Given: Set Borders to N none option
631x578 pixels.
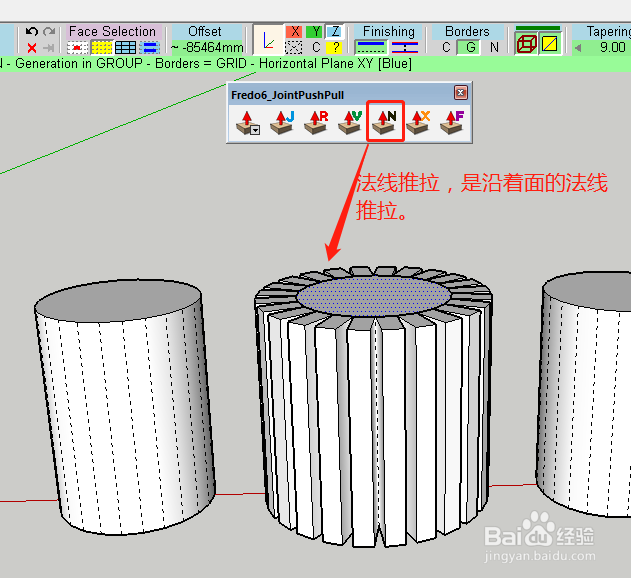Looking at the screenshot, I should (494, 47).
